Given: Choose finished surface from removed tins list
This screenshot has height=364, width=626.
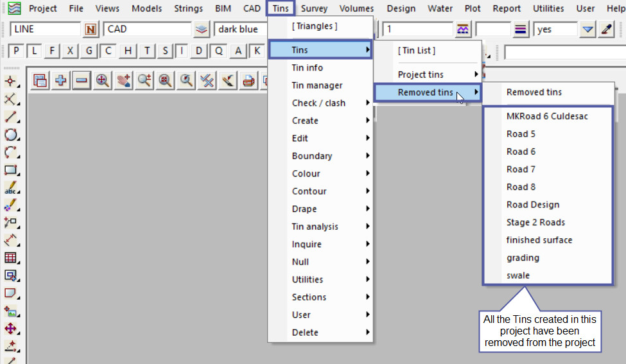Looking at the screenshot, I should [x=539, y=240].
